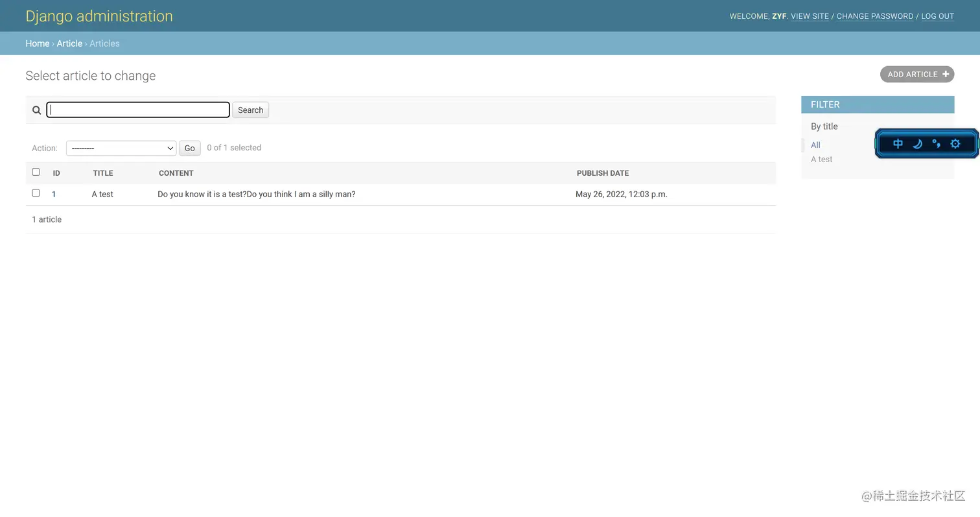
Task: Click the 'Select article to change' heading
Action: pyautogui.click(x=91, y=76)
